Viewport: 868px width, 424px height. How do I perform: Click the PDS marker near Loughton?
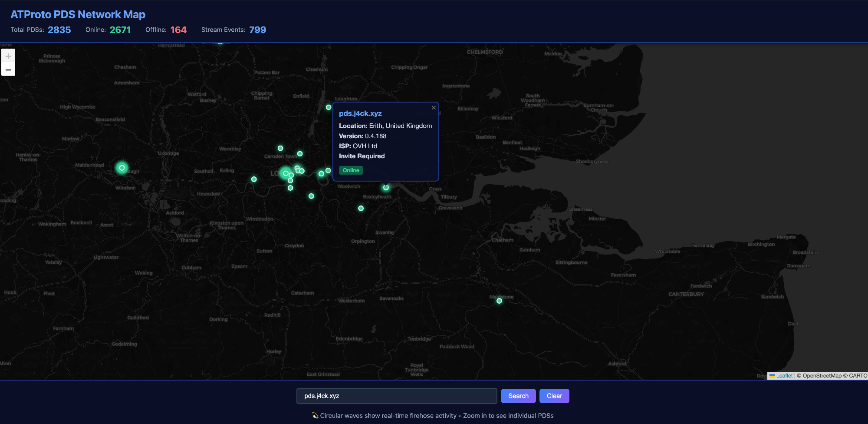coord(329,107)
